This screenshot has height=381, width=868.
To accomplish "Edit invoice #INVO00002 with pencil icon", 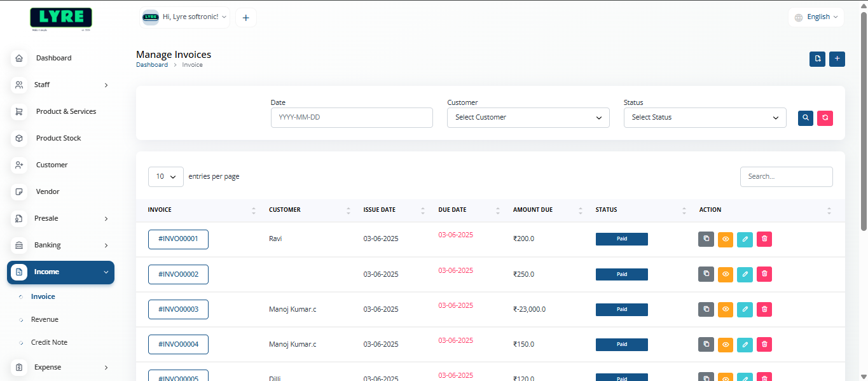I will click(x=745, y=274).
